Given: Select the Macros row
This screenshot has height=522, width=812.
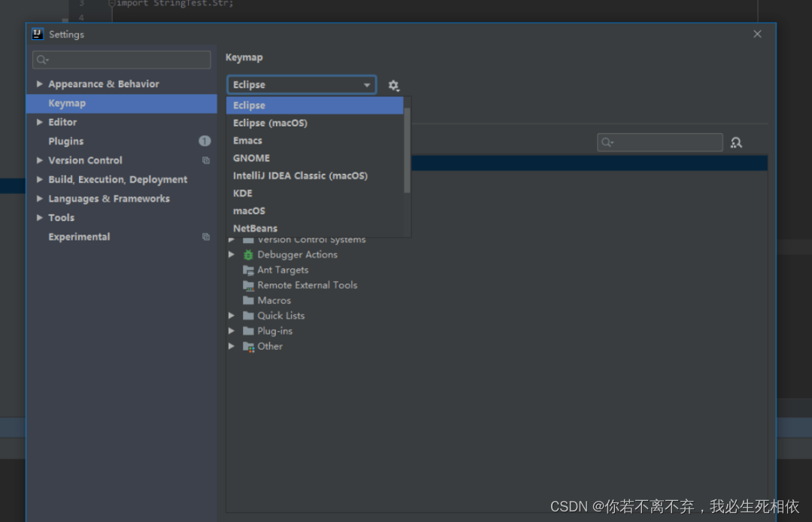Looking at the screenshot, I should pos(497,300).
